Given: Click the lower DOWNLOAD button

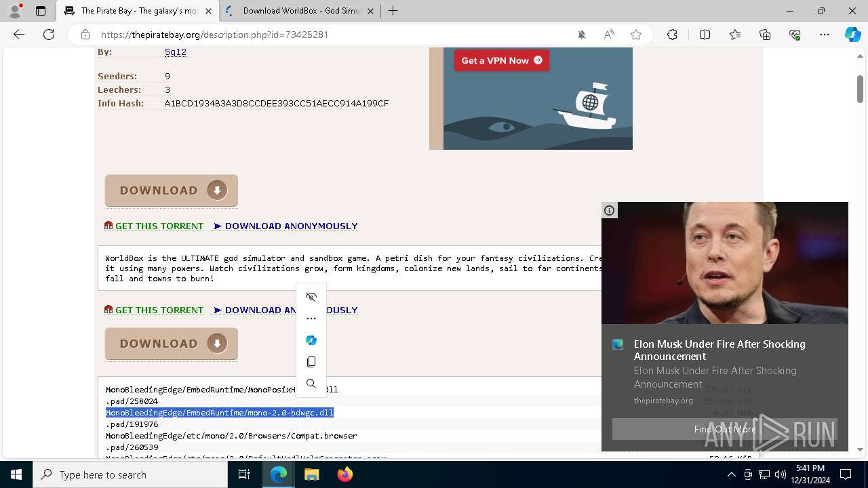Looking at the screenshot, I should (172, 344).
